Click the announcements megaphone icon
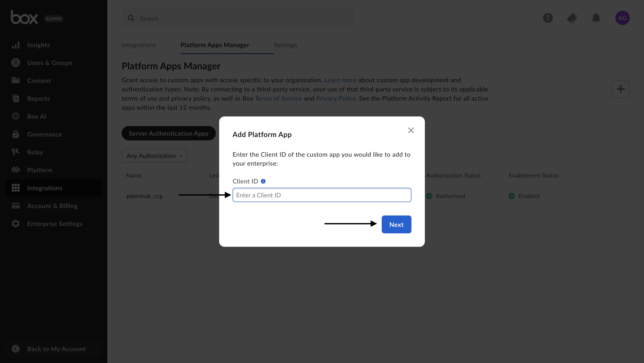 pyautogui.click(x=572, y=18)
